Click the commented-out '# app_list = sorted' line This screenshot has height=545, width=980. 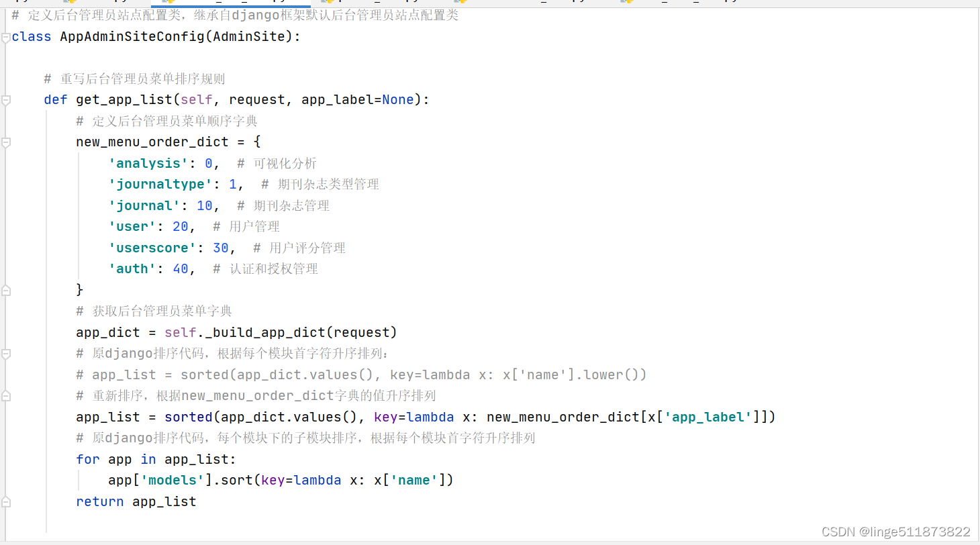click(x=361, y=375)
